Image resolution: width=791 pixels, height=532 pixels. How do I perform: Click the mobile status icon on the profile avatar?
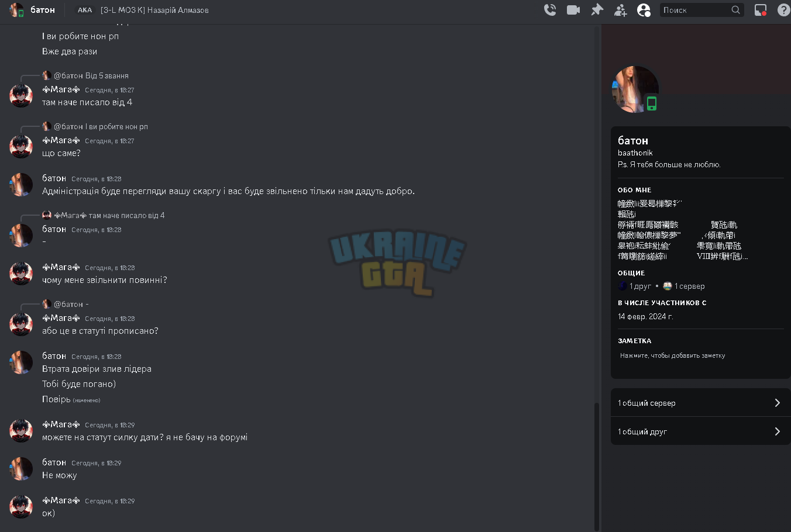[652, 103]
